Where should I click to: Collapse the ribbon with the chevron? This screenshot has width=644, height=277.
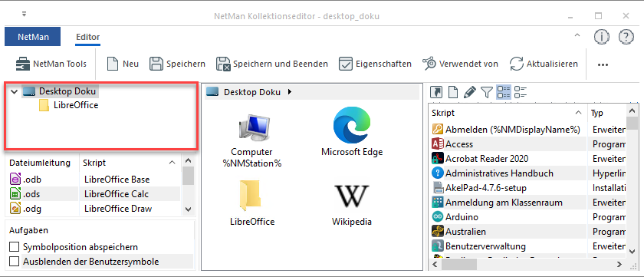click(x=577, y=36)
